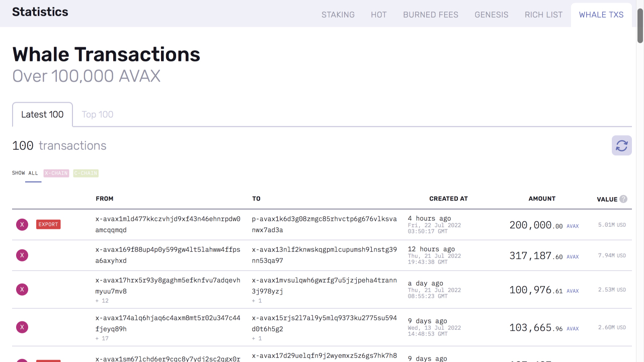Click X-chain icon on the 103,665 AVAX row
Image resolution: width=644 pixels, height=362 pixels.
point(22,327)
